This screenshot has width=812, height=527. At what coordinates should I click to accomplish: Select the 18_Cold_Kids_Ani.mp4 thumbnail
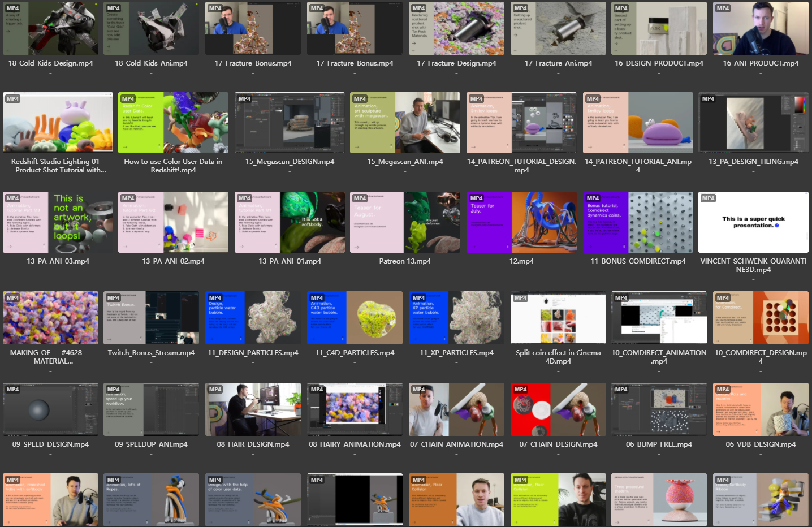pyautogui.click(x=151, y=28)
